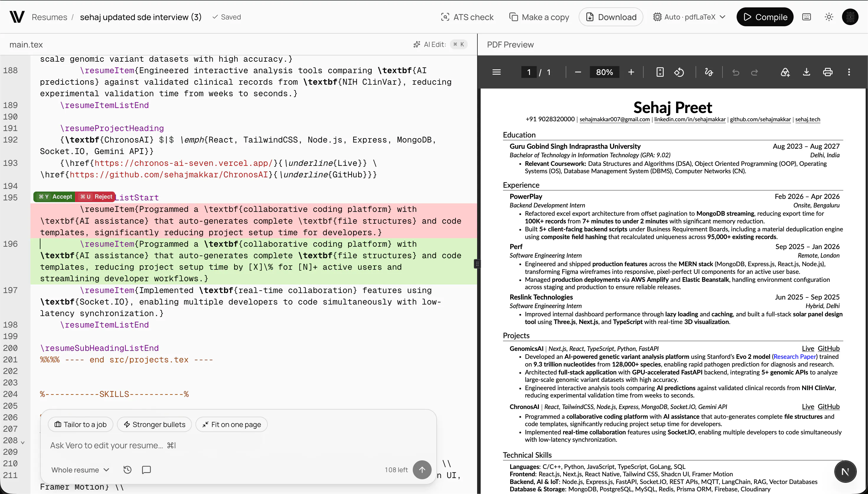The height and width of the screenshot is (494, 868).
Task: Zoom in the PDF preview
Action: pos(631,72)
